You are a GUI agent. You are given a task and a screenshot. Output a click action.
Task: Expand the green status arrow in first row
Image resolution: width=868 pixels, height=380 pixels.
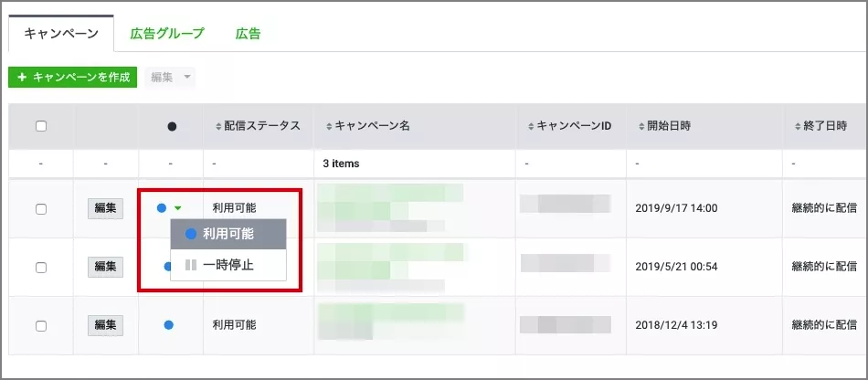click(x=178, y=208)
